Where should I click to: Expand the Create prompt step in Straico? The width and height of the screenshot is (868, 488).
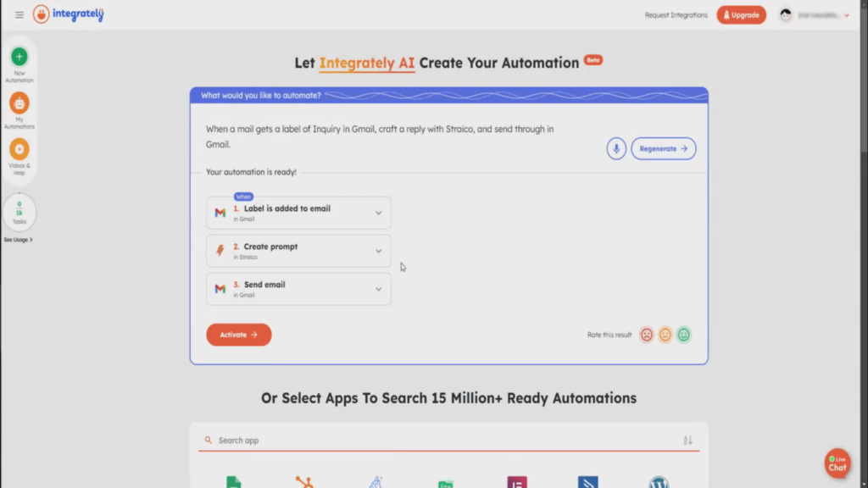click(x=378, y=251)
